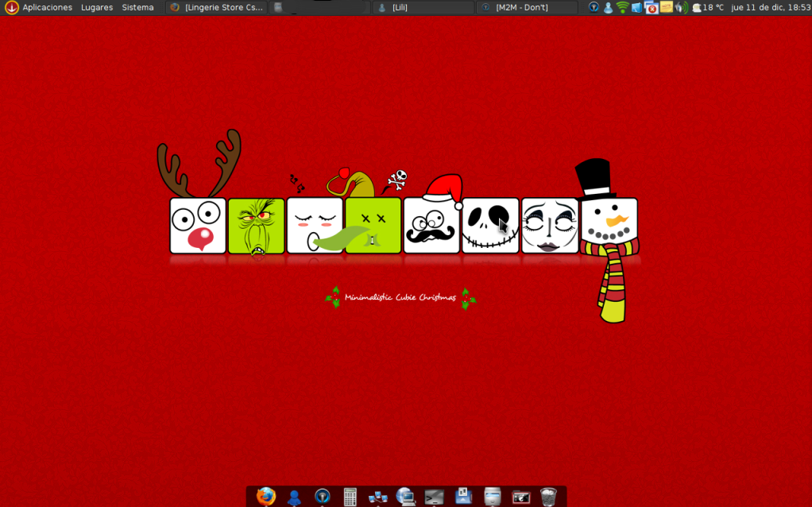Image resolution: width=812 pixels, height=507 pixels.
Task: Launch Firefox from the dock
Action: [x=265, y=497]
